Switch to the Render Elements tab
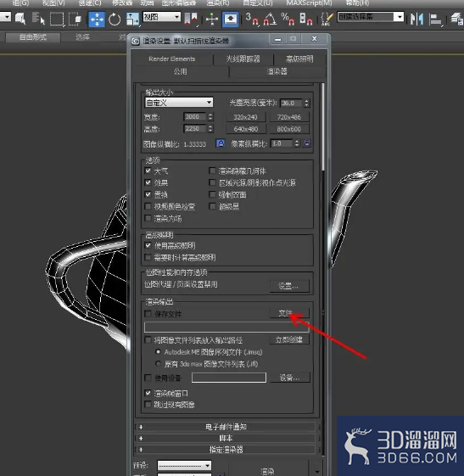The image size is (464, 476). 172,59
